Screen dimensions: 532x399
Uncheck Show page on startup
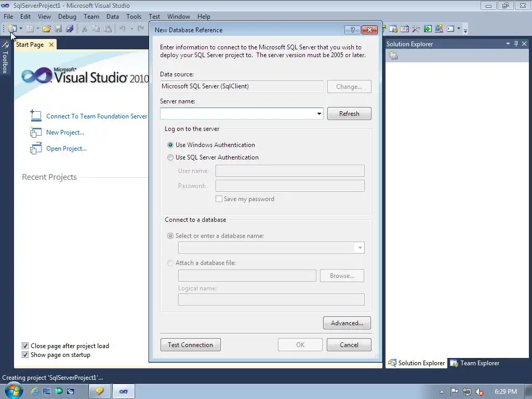[x=25, y=354]
